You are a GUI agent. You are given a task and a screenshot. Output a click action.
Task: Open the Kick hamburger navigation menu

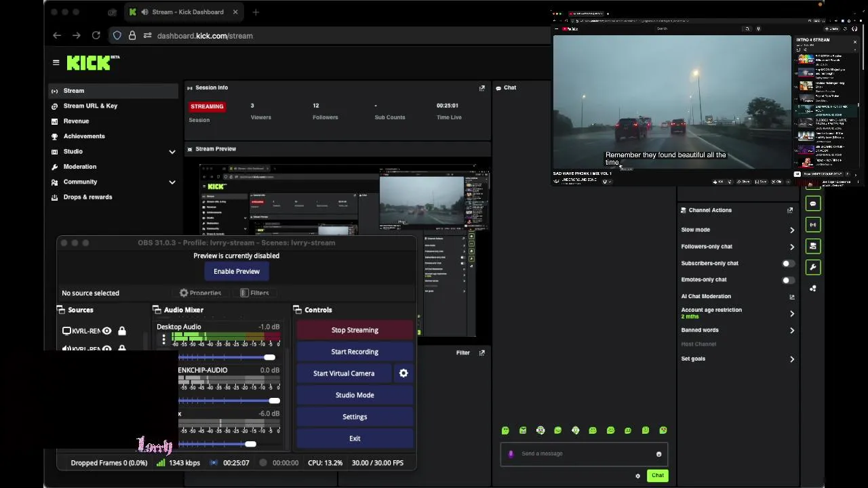56,62
